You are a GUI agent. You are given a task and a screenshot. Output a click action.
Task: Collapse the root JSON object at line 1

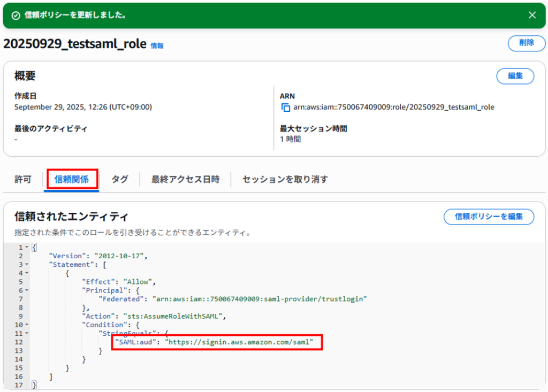click(x=27, y=248)
